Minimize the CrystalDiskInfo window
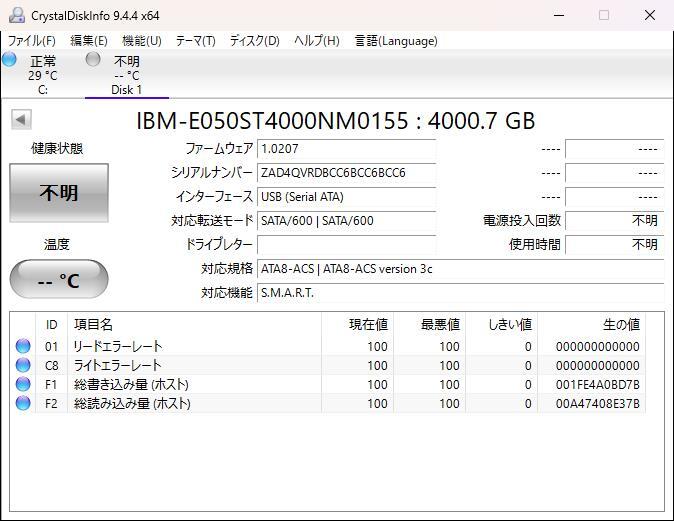 coord(559,15)
